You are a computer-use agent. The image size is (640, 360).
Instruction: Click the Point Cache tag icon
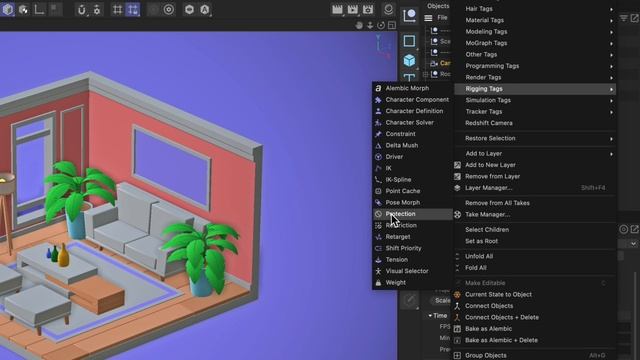click(x=378, y=191)
